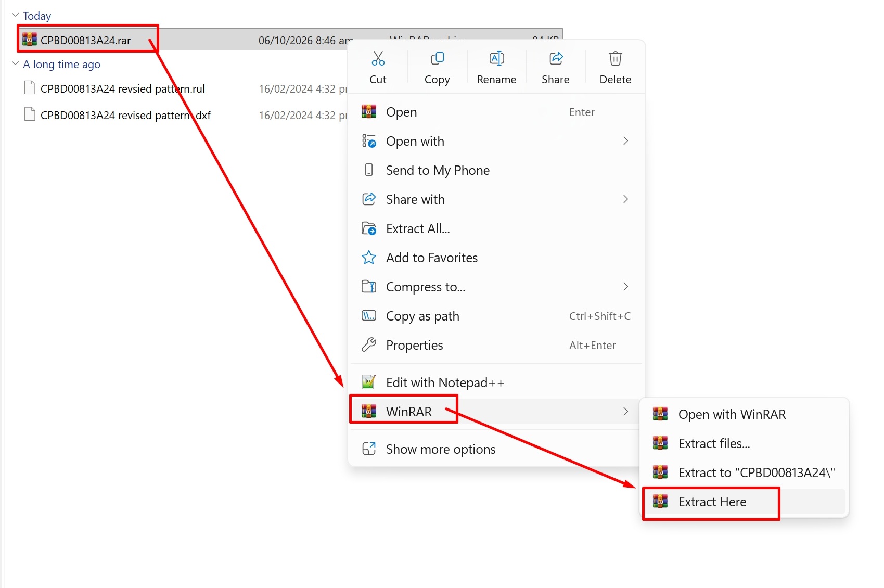Click the Today group label

click(x=37, y=16)
